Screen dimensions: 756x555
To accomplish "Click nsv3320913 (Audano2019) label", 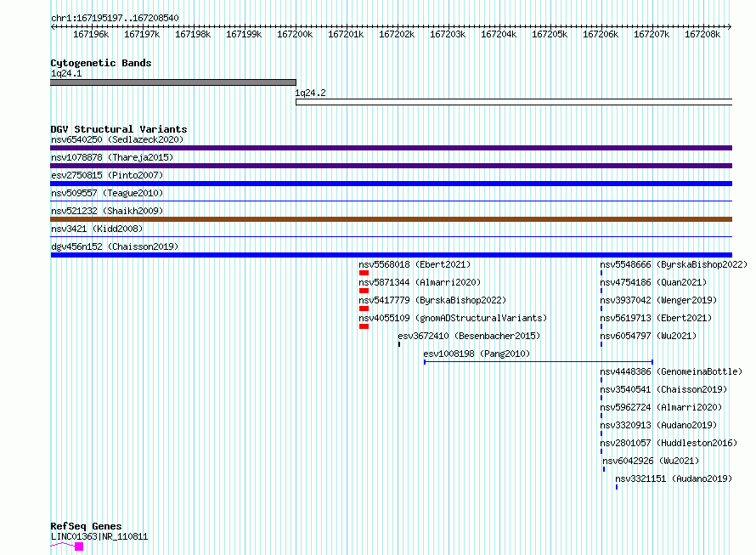I will (x=658, y=425).
